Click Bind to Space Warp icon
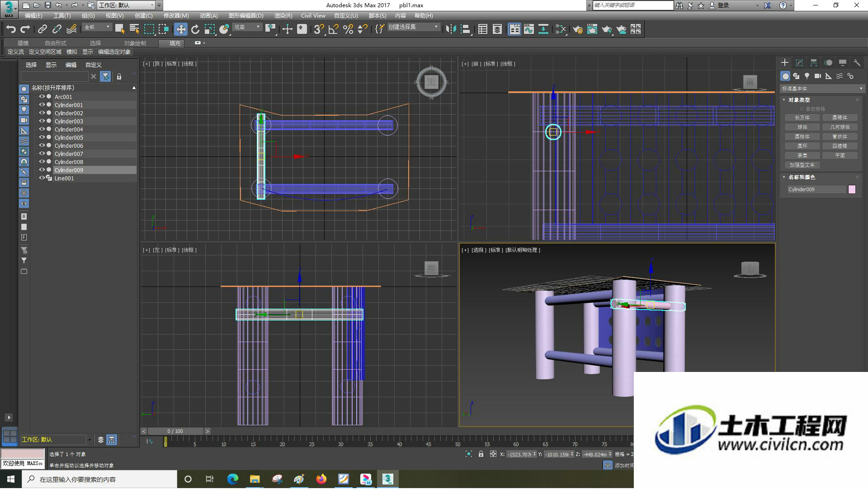868x489 pixels. coord(71,29)
